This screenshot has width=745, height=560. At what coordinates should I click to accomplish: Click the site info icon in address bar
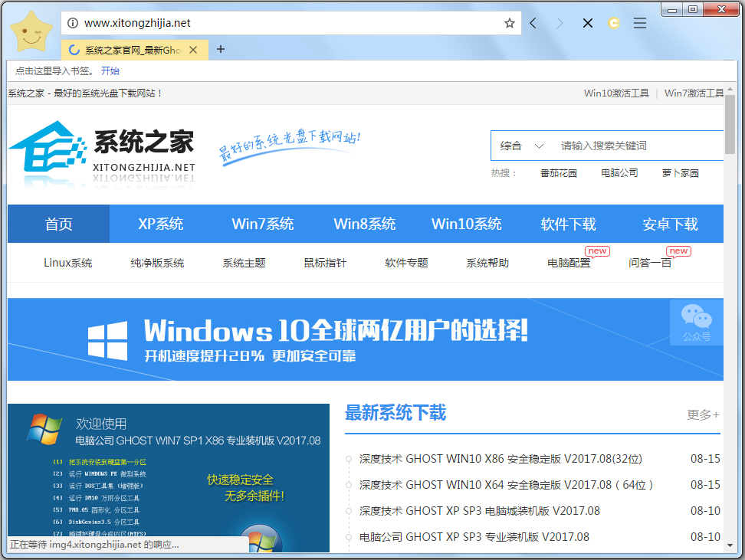coord(73,23)
